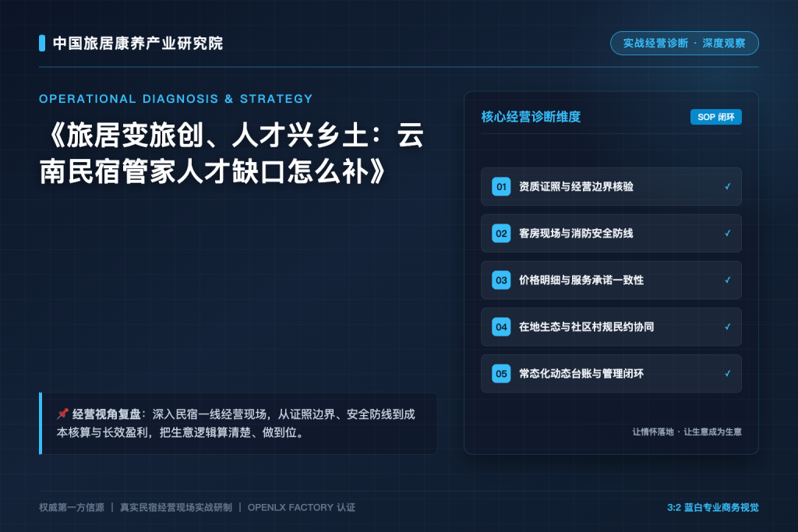Click the 核心经营诊断维度 panel heading
The height and width of the screenshot is (532, 798).
531,117
